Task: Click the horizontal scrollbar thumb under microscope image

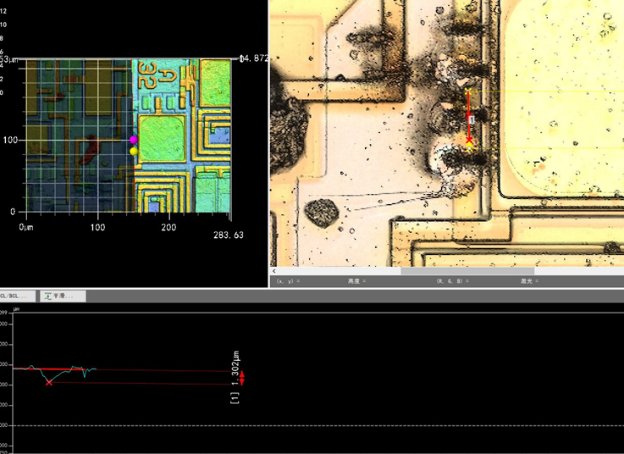Action: coord(466,271)
